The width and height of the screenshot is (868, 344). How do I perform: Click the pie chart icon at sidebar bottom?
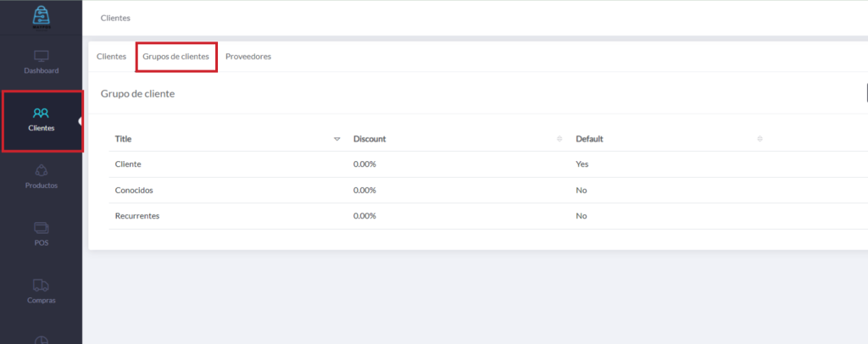click(41, 339)
